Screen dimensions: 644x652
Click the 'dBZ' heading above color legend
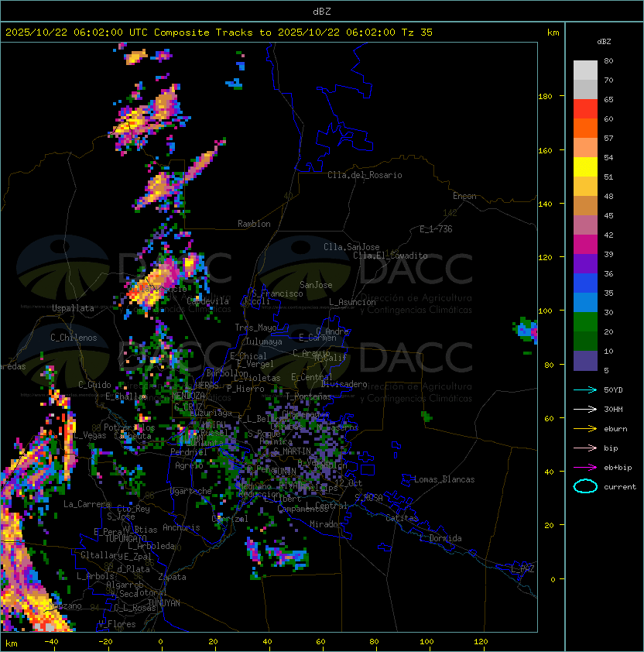[604, 42]
